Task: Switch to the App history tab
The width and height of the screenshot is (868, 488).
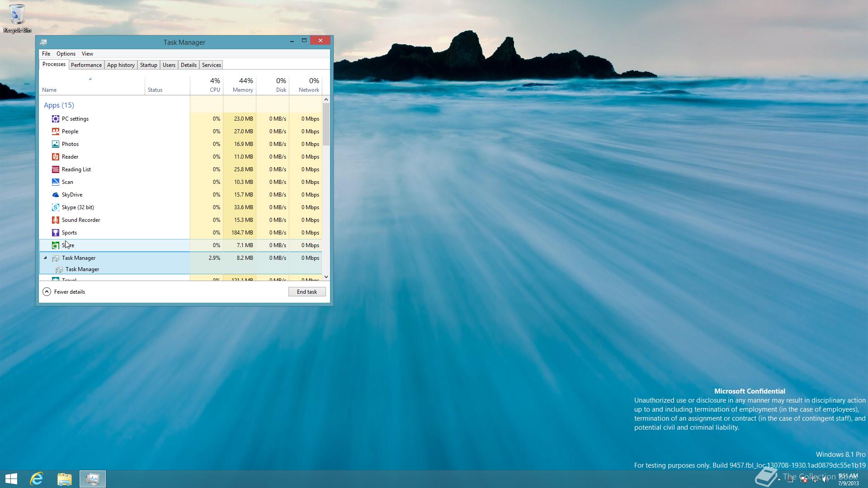Action: 121,65
